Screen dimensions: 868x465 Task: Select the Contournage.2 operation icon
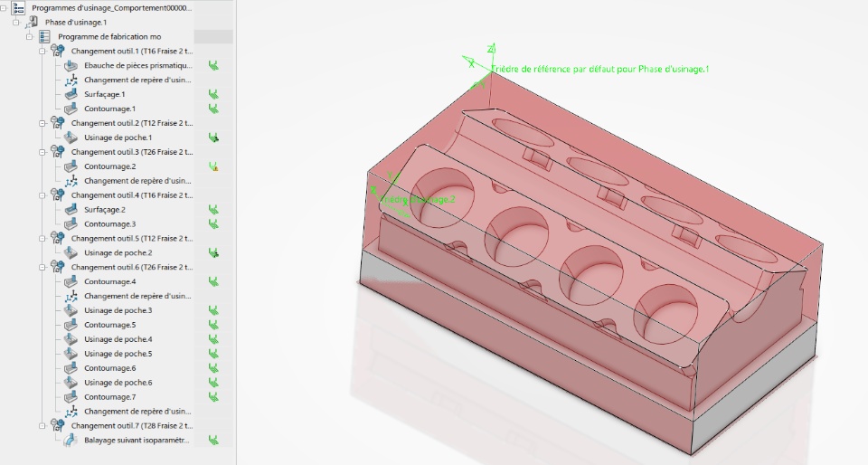(x=71, y=166)
